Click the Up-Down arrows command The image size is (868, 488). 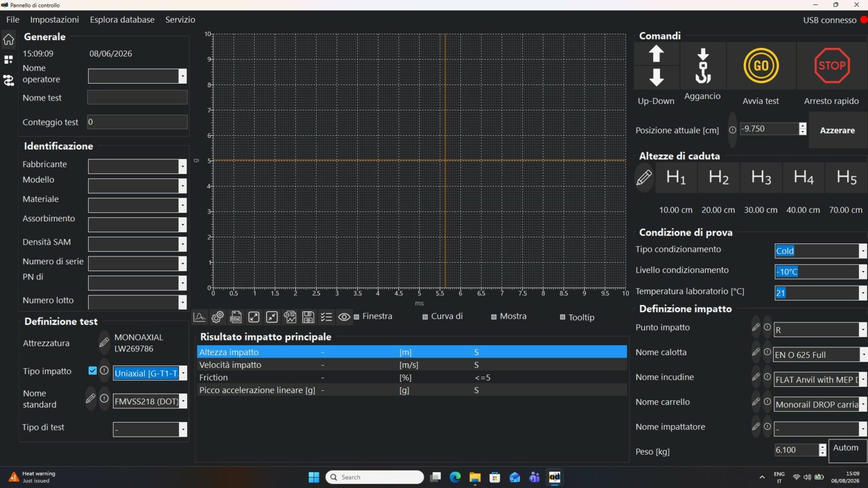(x=656, y=66)
